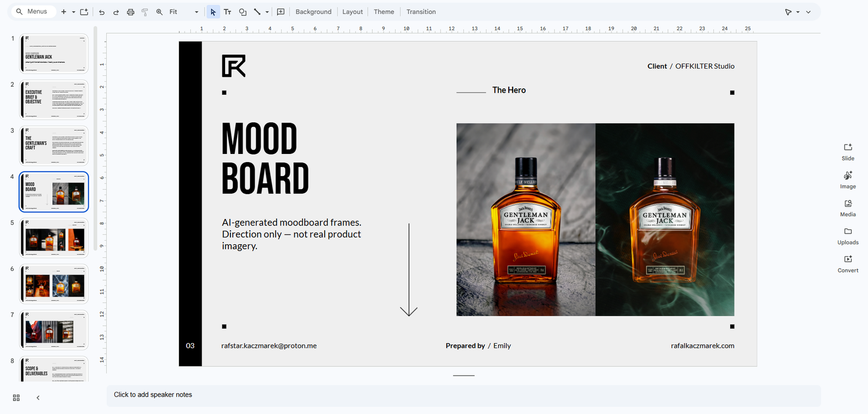Open the pointer mode dropdown arrow
This screenshot has width=868, height=414.
tap(798, 12)
